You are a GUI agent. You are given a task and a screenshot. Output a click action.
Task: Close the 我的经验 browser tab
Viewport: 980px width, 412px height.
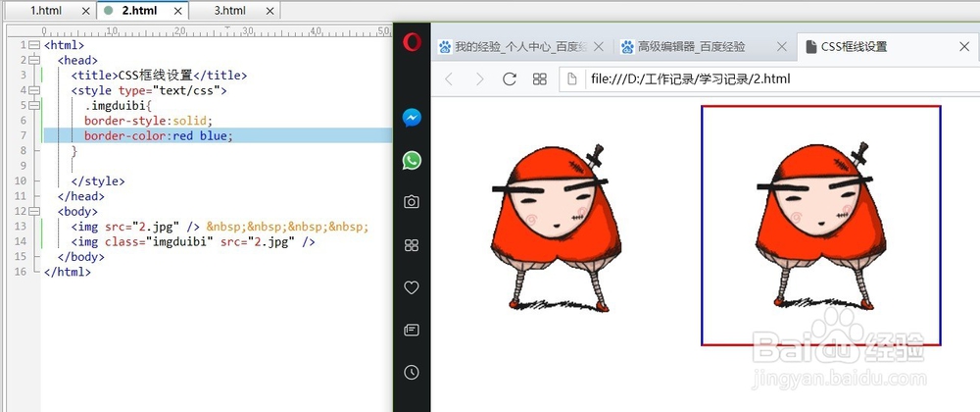599,47
